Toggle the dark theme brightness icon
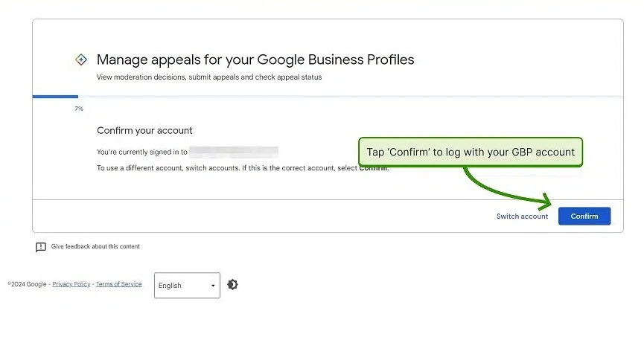 click(x=232, y=284)
